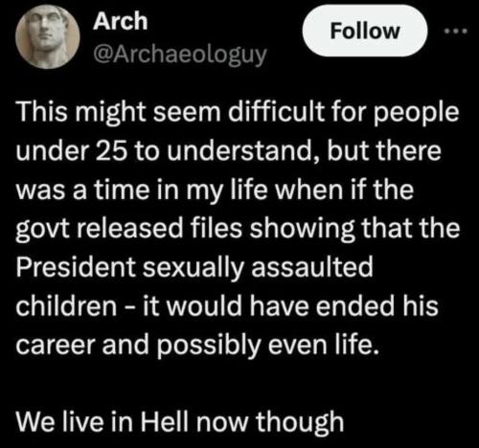Viewport: 479px width, 448px height.
Task: Click the display name Arch
Action: point(120,21)
